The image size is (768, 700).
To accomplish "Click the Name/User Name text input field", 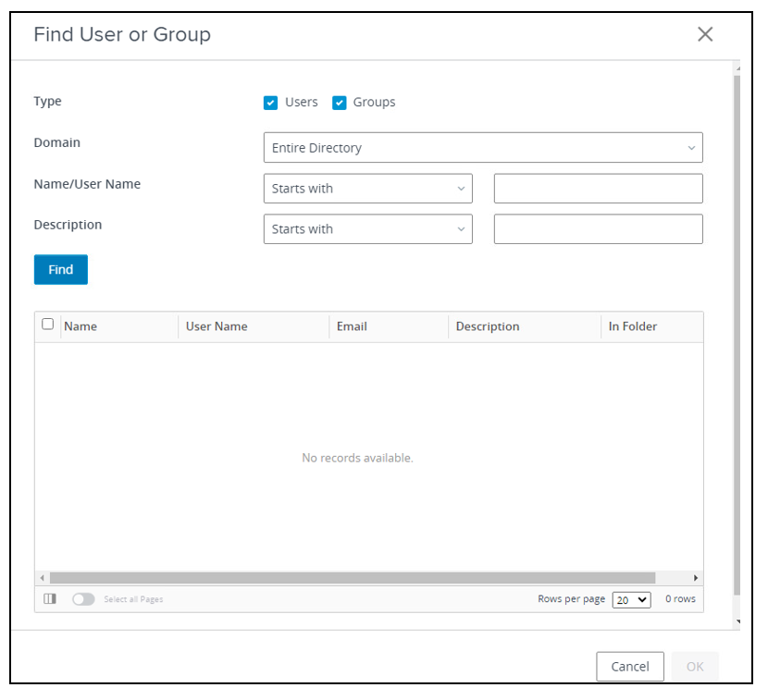I will tap(598, 189).
